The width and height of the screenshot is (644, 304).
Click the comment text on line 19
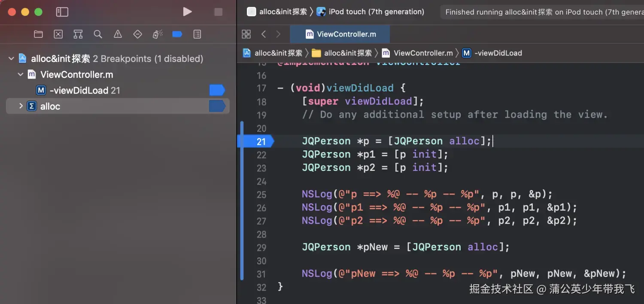(x=455, y=115)
